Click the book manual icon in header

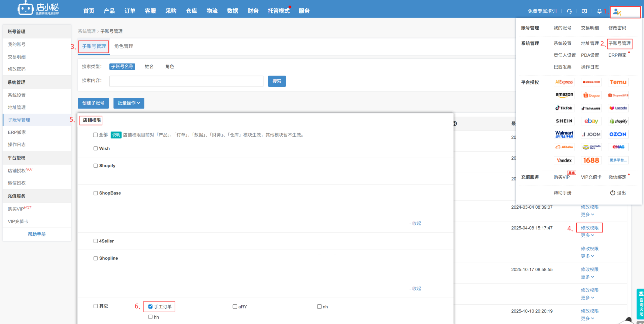click(x=584, y=11)
